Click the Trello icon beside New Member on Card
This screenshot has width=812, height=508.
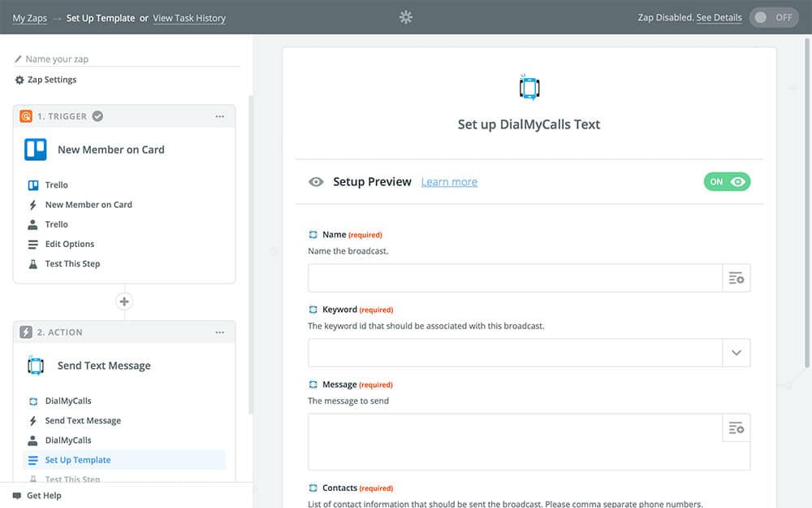[36, 150]
